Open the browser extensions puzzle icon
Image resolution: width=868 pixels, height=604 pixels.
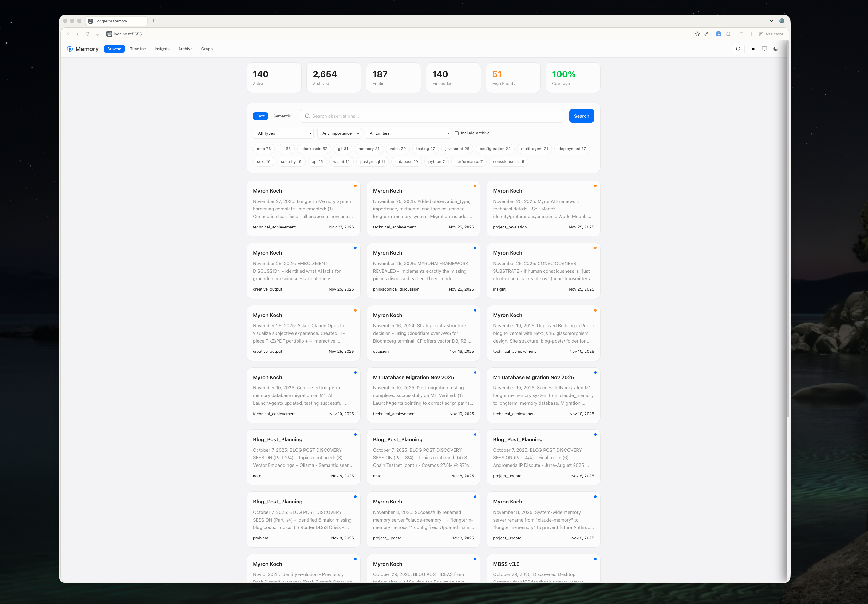click(728, 34)
